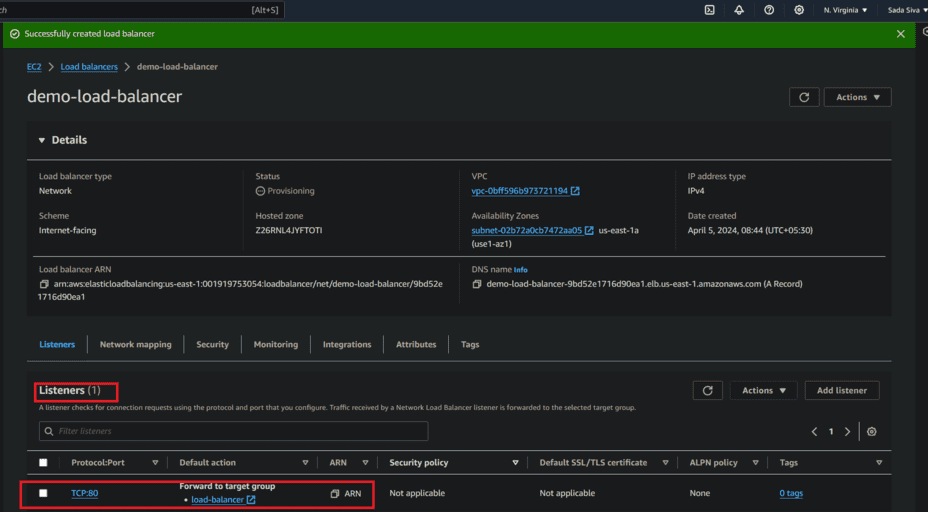
Task: Switch to the Network mapping tab
Action: (x=136, y=344)
